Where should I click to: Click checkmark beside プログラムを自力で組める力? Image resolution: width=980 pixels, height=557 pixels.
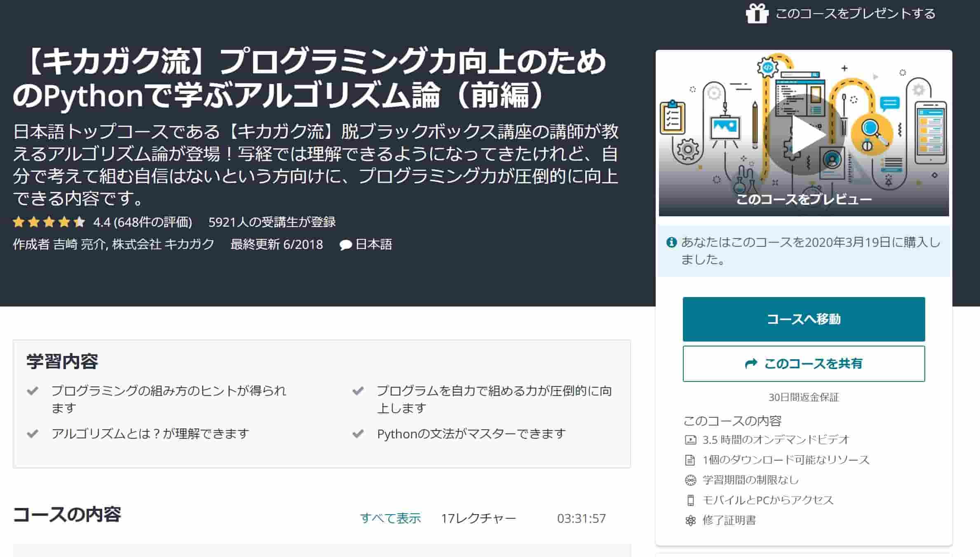point(358,391)
